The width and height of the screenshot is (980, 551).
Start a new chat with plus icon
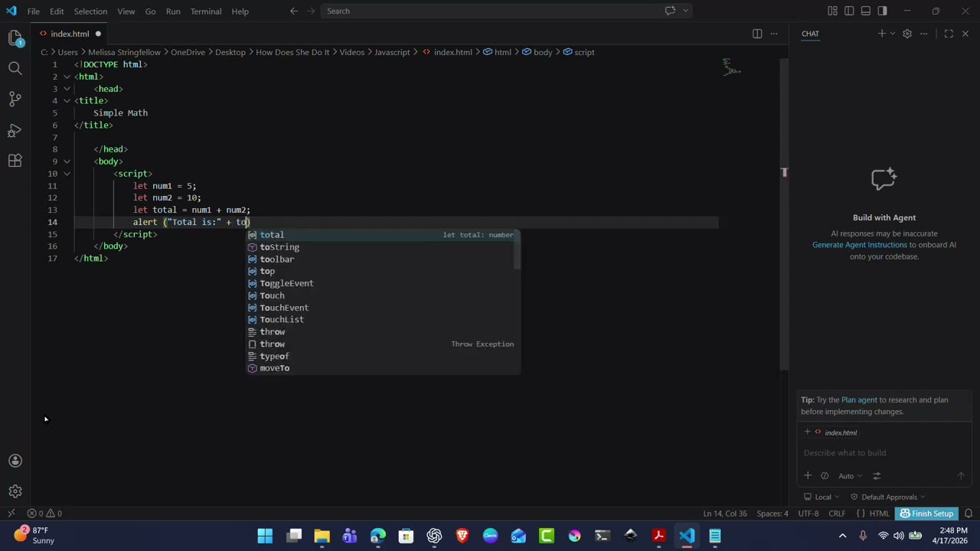point(881,34)
